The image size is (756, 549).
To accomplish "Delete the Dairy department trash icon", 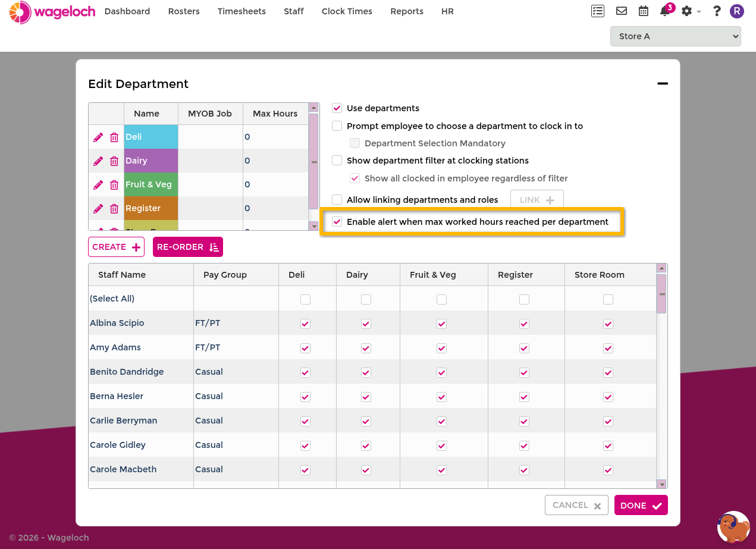I will [x=114, y=161].
